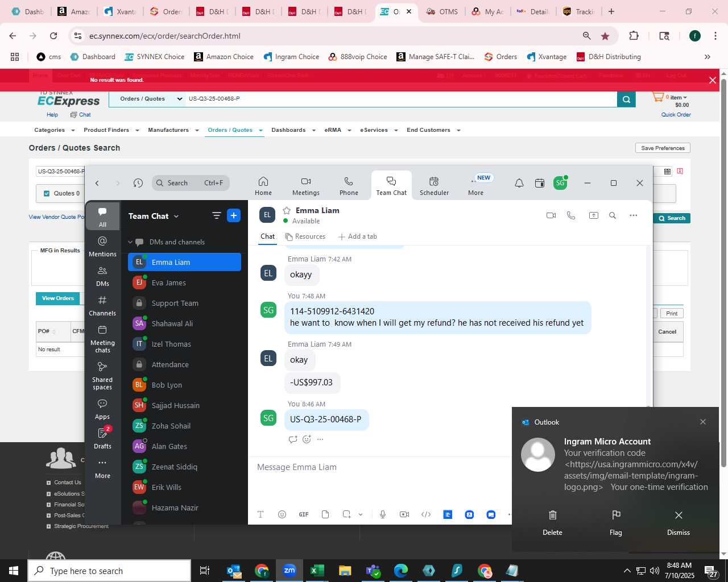Click the Windows Start button
This screenshot has width=728, height=582.
point(14,571)
